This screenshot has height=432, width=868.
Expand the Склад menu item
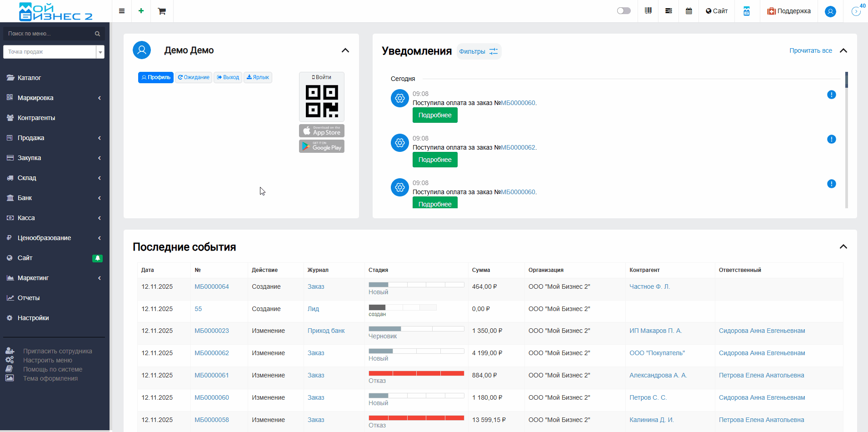(55, 178)
